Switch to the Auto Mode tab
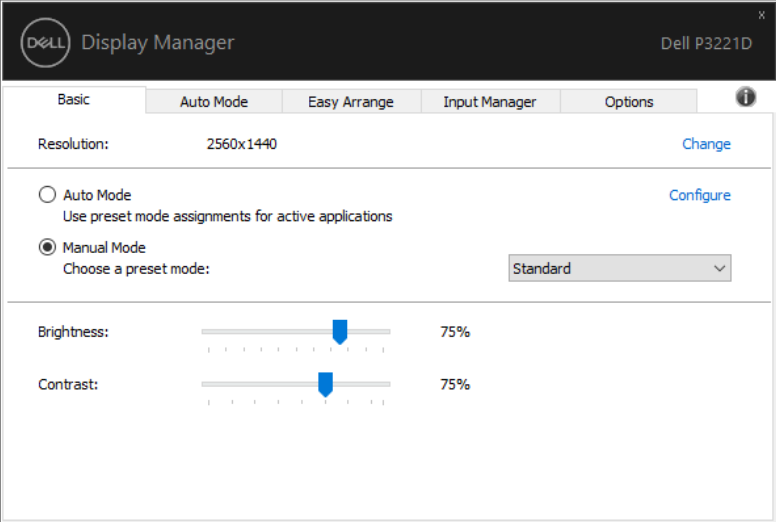This screenshot has width=776, height=522. [x=214, y=101]
